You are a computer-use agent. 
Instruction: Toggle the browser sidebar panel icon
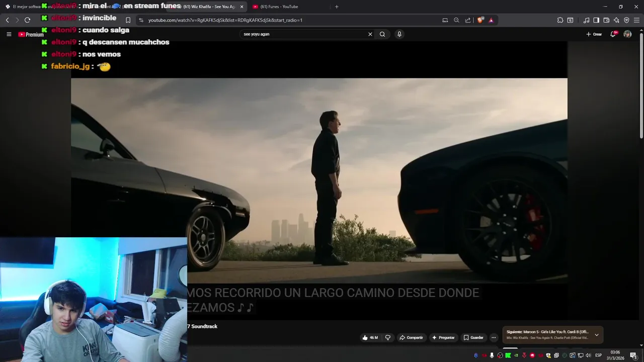pos(596,20)
